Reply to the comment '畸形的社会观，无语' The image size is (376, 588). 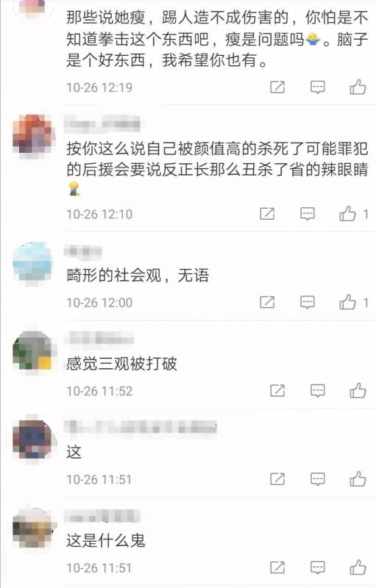(x=308, y=302)
